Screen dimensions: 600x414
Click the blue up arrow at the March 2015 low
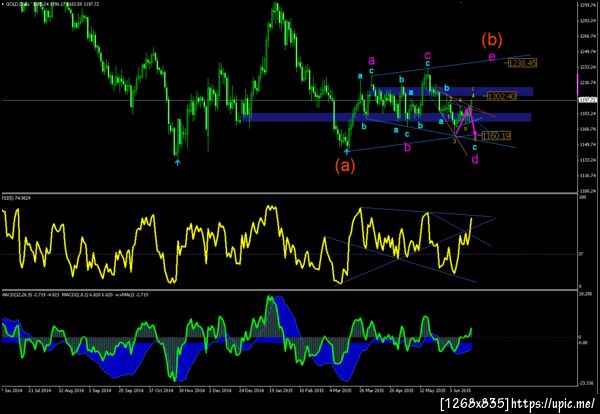pos(347,152)
